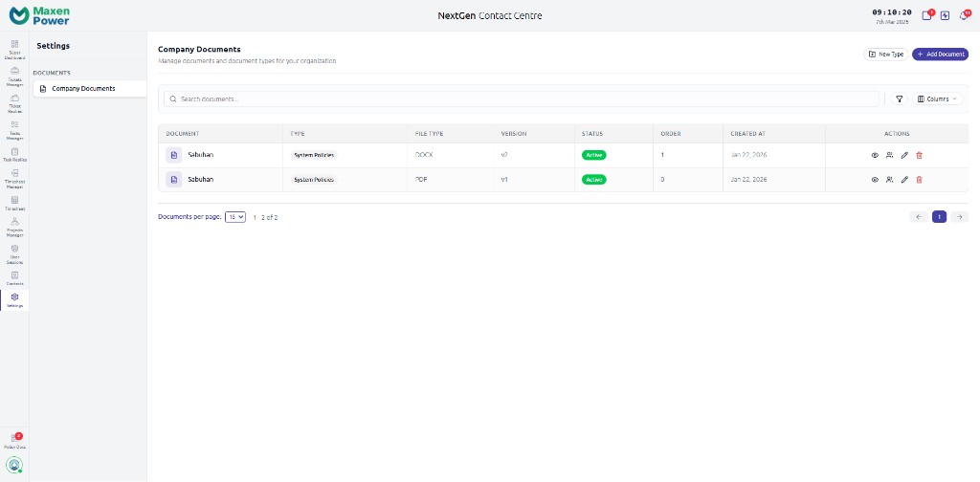Open Policy Docs in the sidebar

(14, 440)
